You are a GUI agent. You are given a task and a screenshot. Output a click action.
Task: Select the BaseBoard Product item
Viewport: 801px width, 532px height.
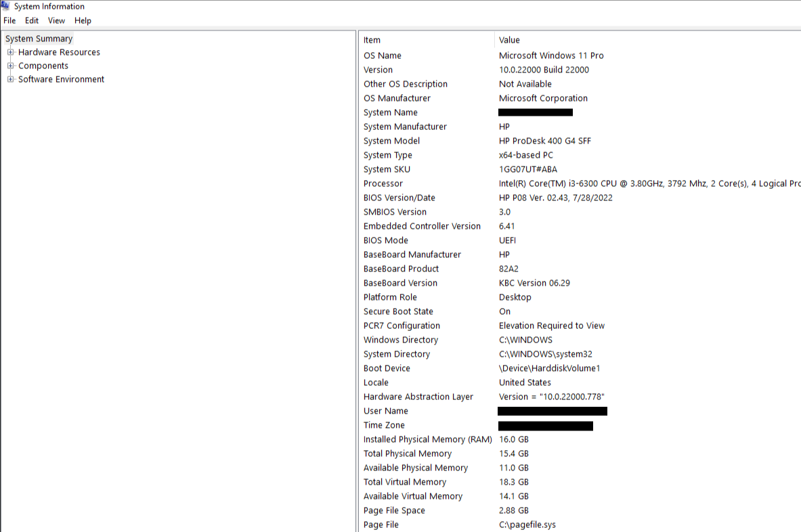click(x=401, y=269)
